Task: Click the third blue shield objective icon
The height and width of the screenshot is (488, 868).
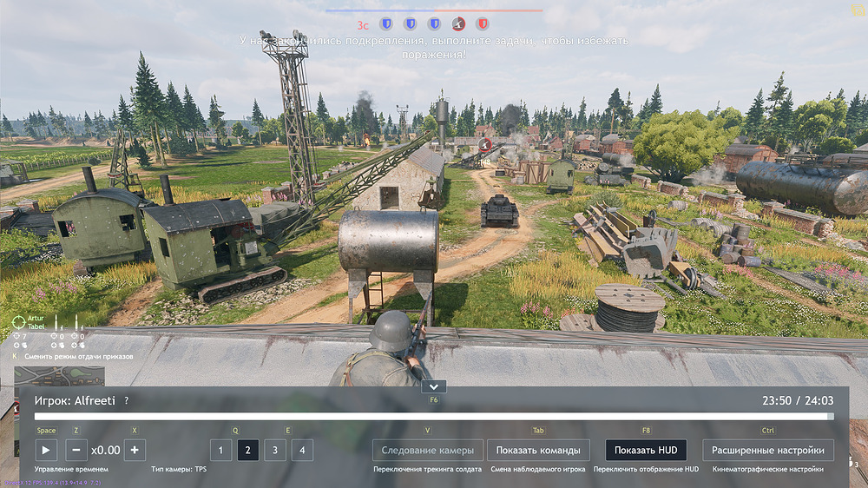Action: coord(435,23)
